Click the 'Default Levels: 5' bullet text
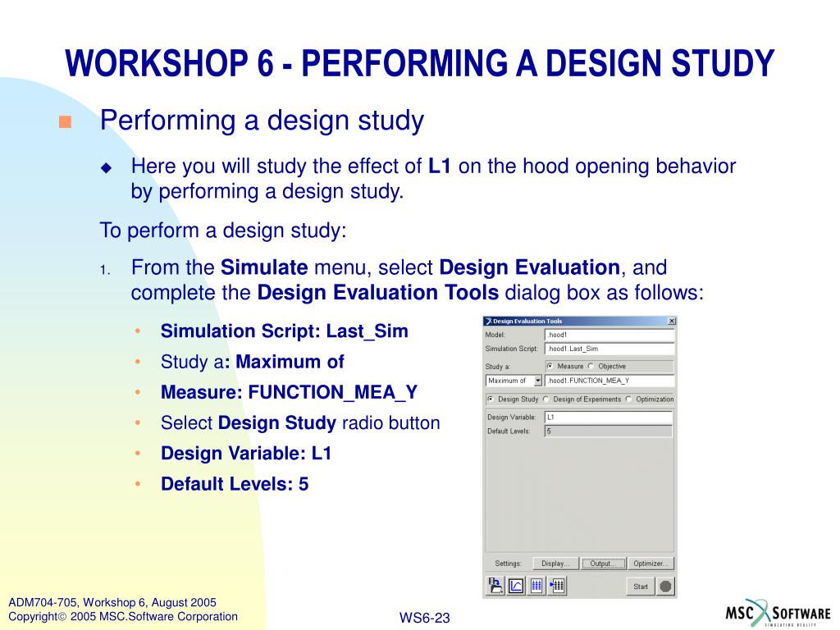Image resolution: width=840 pixels, height=630 pixels. click(x=235, y=484)
